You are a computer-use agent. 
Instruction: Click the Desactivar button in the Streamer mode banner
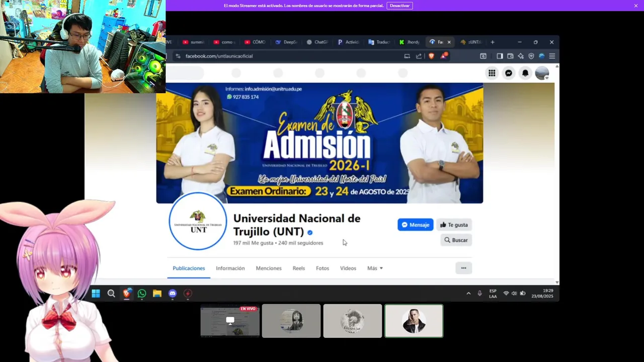pyautogui.click(x=400, y=6)
